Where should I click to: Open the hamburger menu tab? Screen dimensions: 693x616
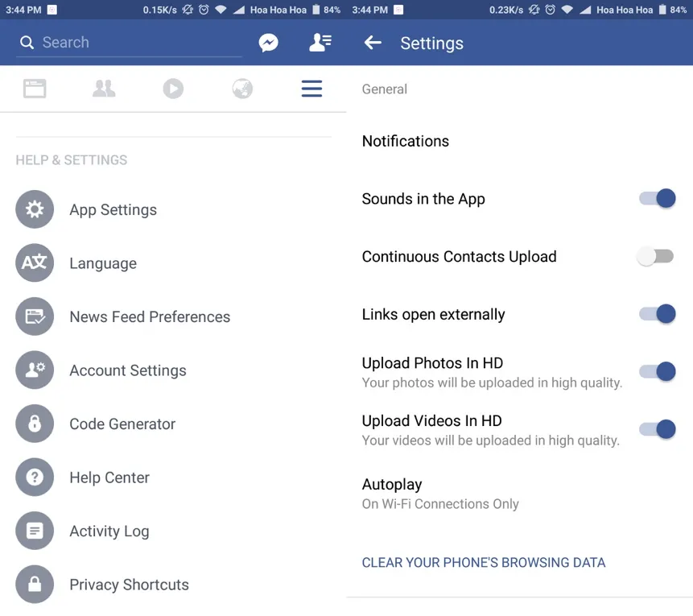(x=311, y=89)
